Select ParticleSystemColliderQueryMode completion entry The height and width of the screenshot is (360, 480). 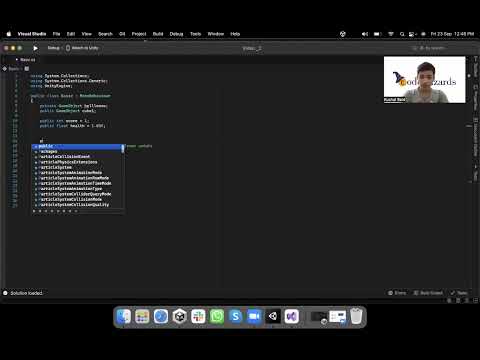pos(78,194)
